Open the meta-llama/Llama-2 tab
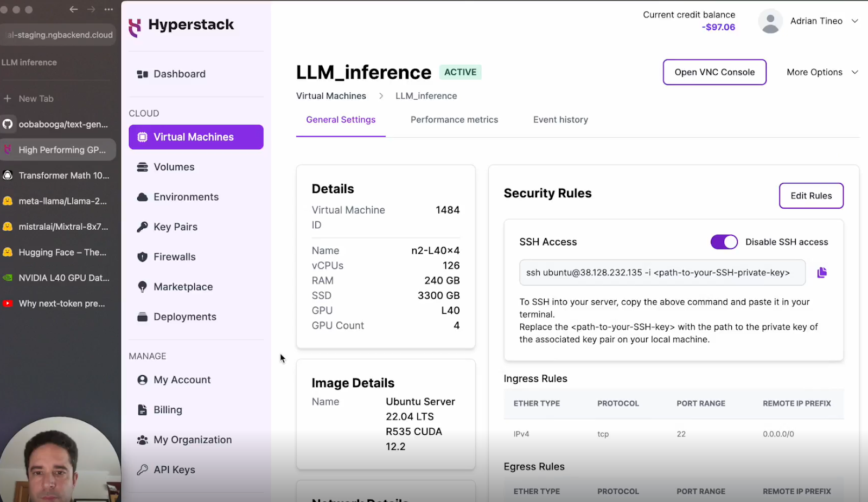Image resolution: width=868 pixels, height=502 pixels. click(x=58, y=201)
